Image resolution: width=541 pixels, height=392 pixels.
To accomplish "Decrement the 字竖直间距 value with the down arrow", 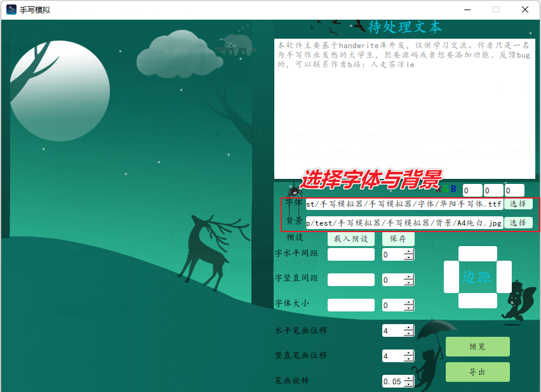I will (409, 282).
